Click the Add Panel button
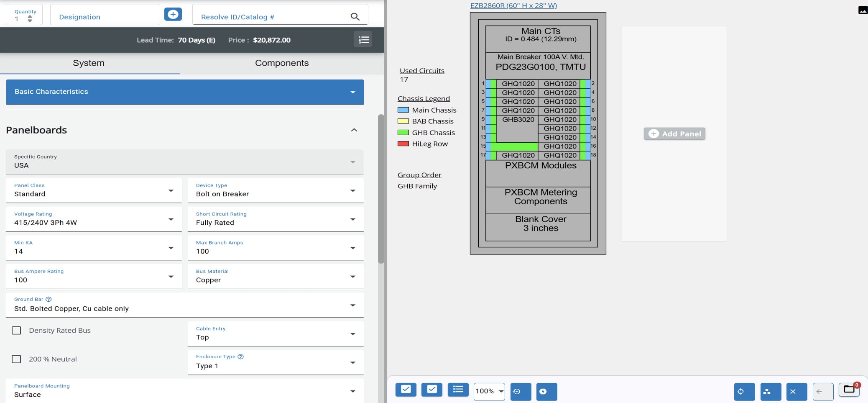The image size is (868, 403). pos(674,134)
